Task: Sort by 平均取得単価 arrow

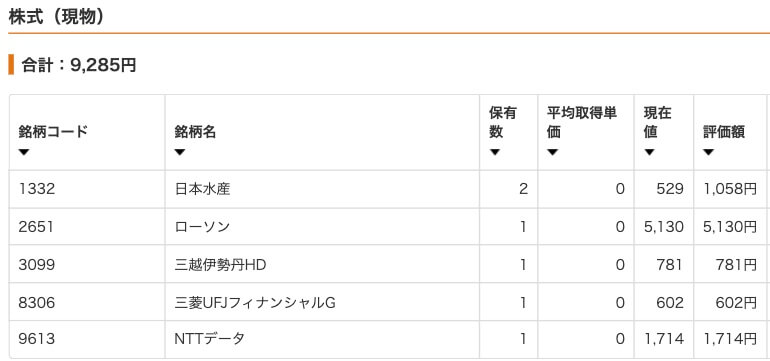Action: 552,152
